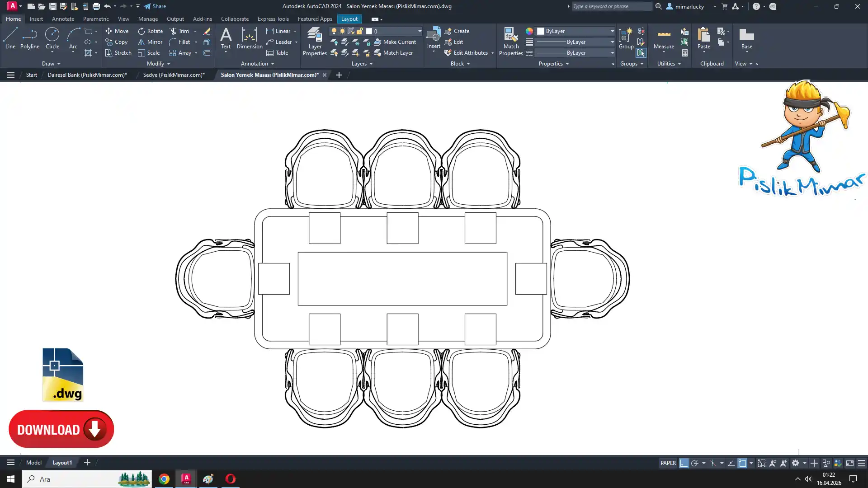Open the layer selection dropdown
This screenshot has width=868, height=488.
click(419, 31)
